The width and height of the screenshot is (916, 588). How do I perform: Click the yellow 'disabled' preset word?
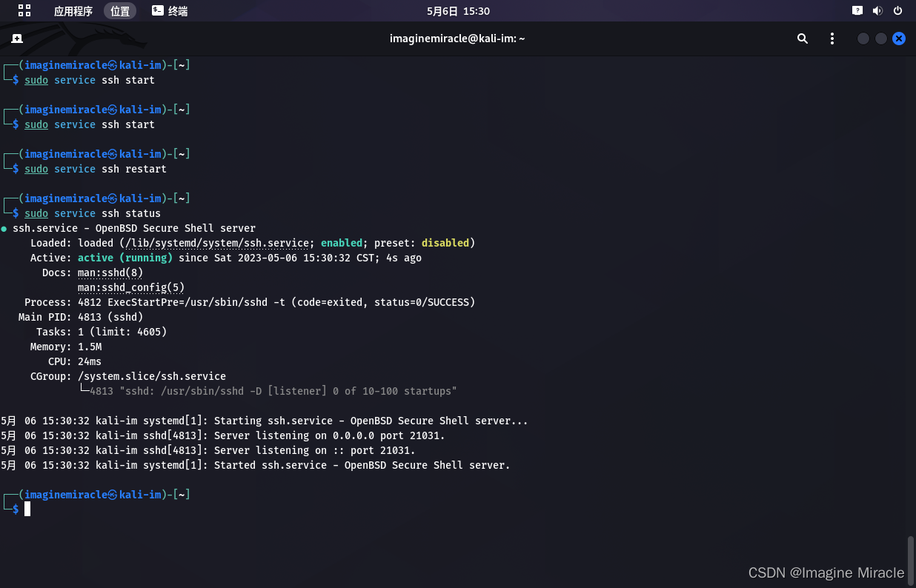(445, 243)
